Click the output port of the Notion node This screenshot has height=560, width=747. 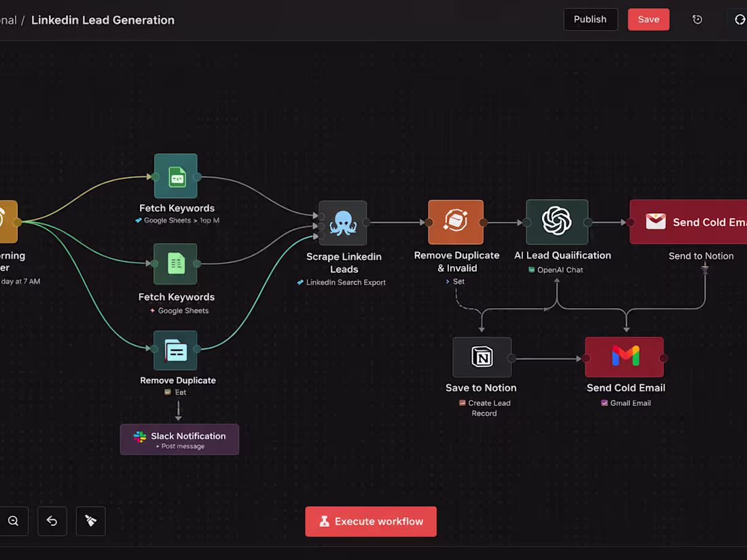pos(511,358)
